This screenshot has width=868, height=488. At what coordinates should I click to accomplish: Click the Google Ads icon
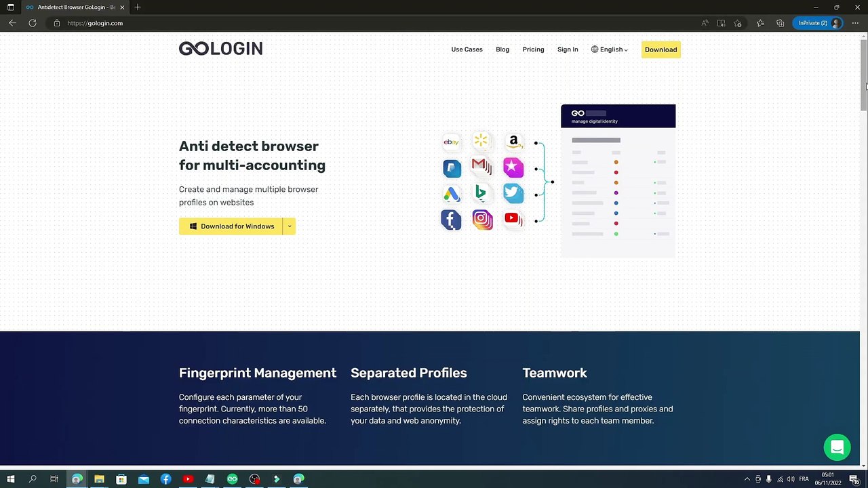point(452,195)
